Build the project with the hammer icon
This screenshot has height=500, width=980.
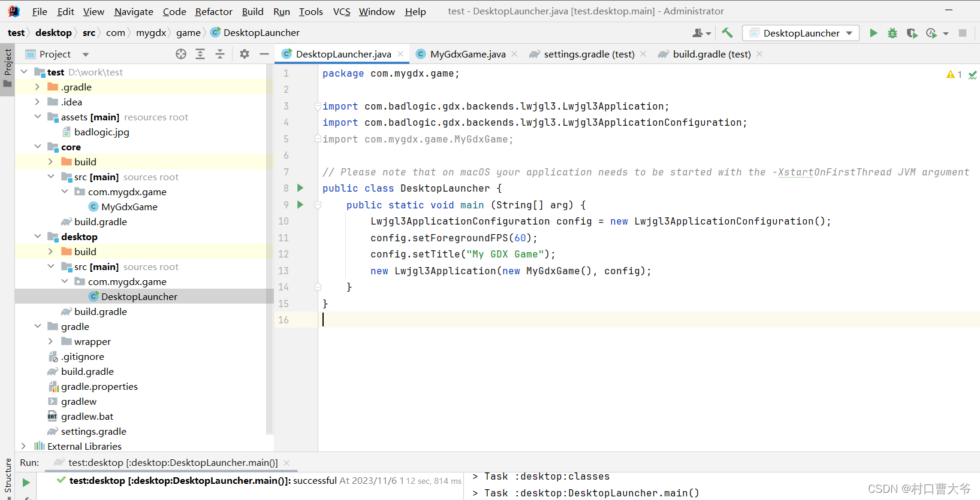[x=727, y=33]
